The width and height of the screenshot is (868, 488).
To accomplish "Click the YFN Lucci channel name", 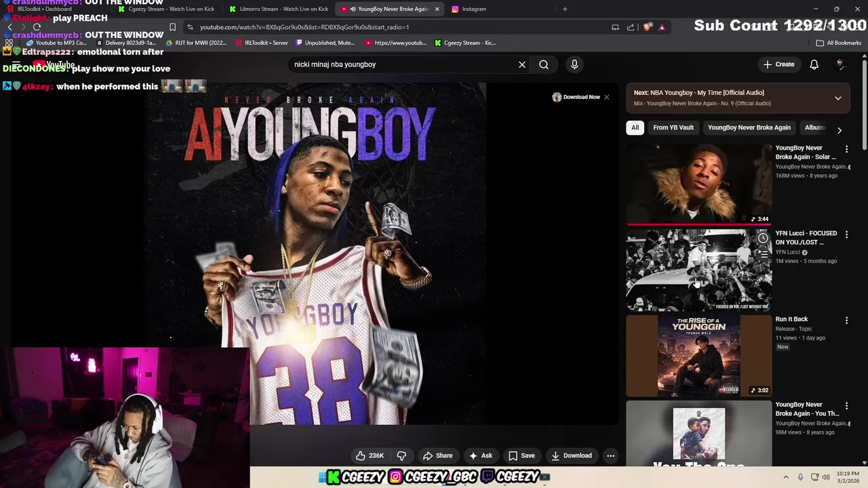I will 787,252.
